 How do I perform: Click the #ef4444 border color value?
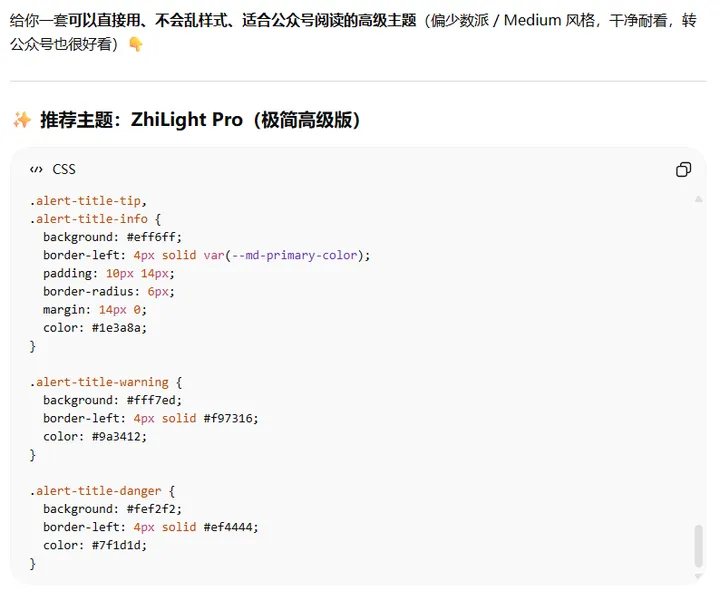click(x=237, y=527)
